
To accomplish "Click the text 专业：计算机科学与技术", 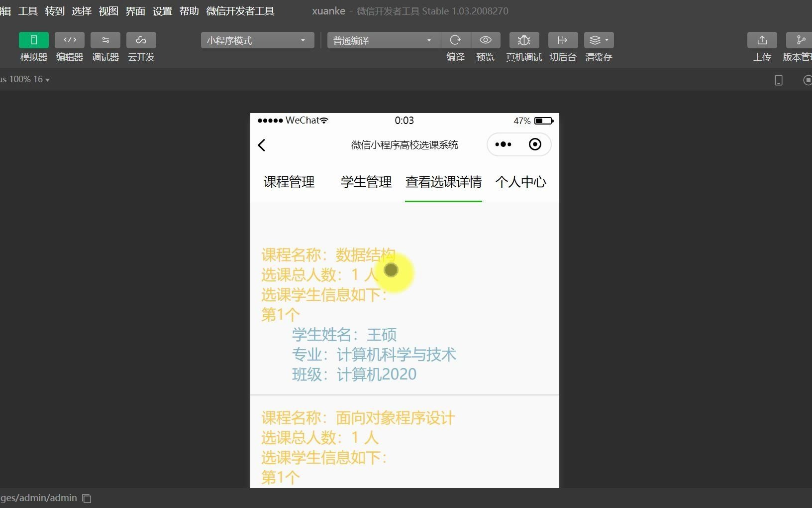I will pos(374,355).
